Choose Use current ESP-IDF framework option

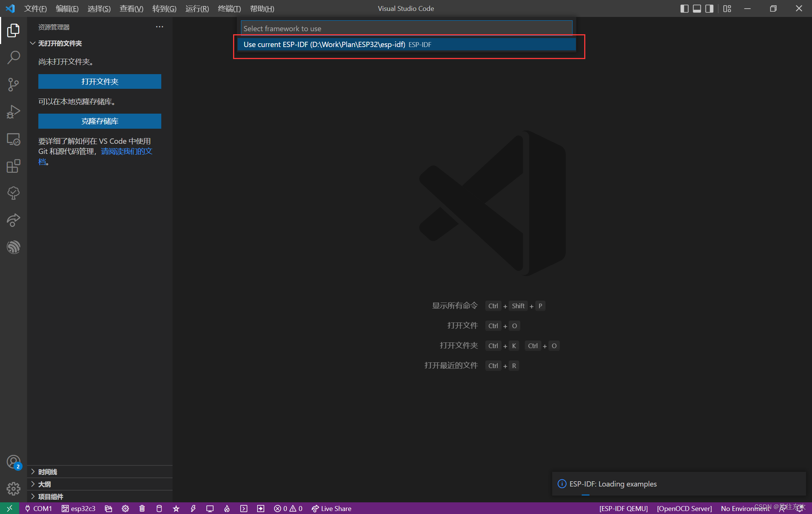pyautogui.click(x=406, y=44)
